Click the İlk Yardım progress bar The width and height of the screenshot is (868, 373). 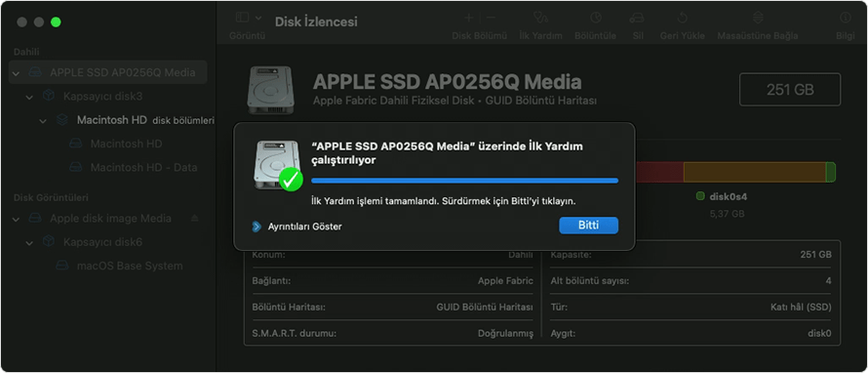tap(464, 181)
